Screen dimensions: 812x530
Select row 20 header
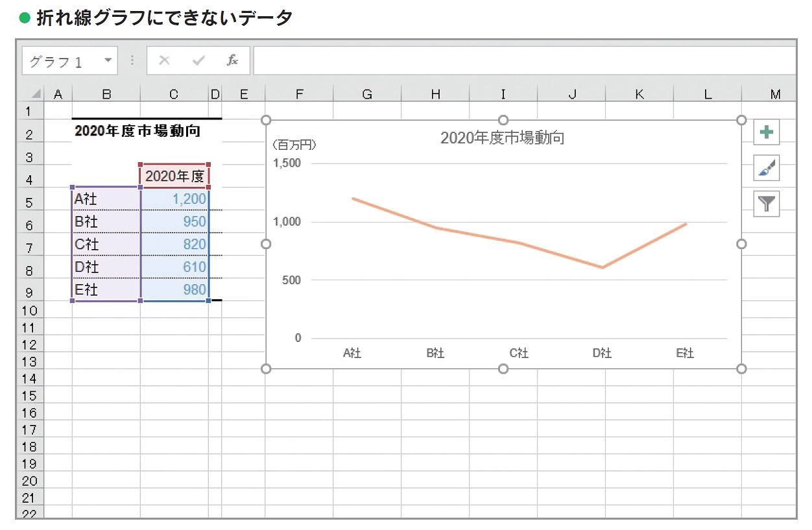(29, 481)
